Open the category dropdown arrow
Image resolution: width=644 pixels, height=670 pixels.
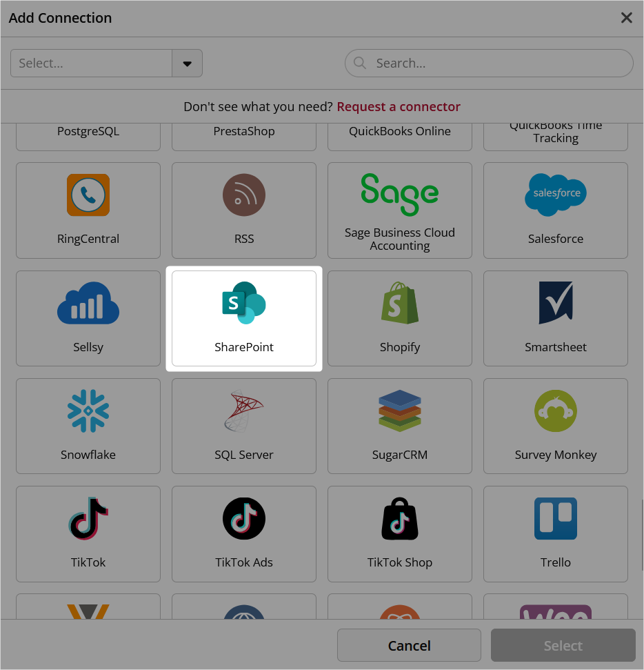(x=187, y=63)
